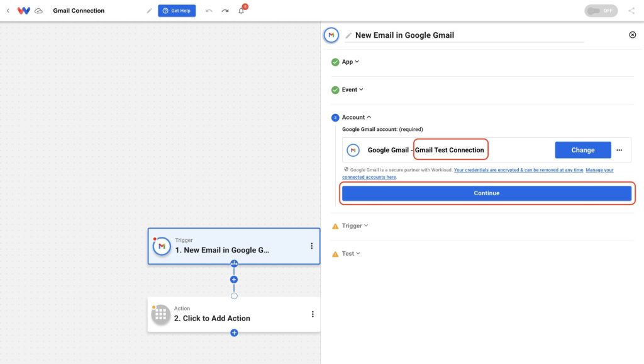
Task: Open the Get Help button
Action: click(177, 11)
